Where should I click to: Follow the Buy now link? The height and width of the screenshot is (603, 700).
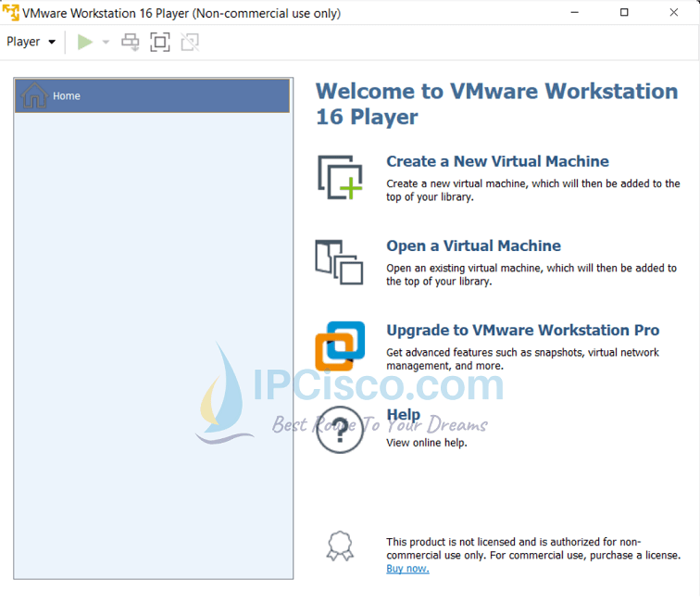[x=407, y=569]
